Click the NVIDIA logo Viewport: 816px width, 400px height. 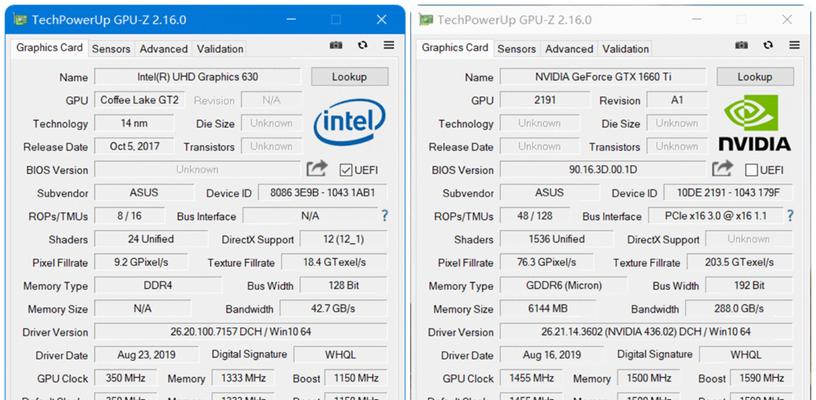point(755,123)
